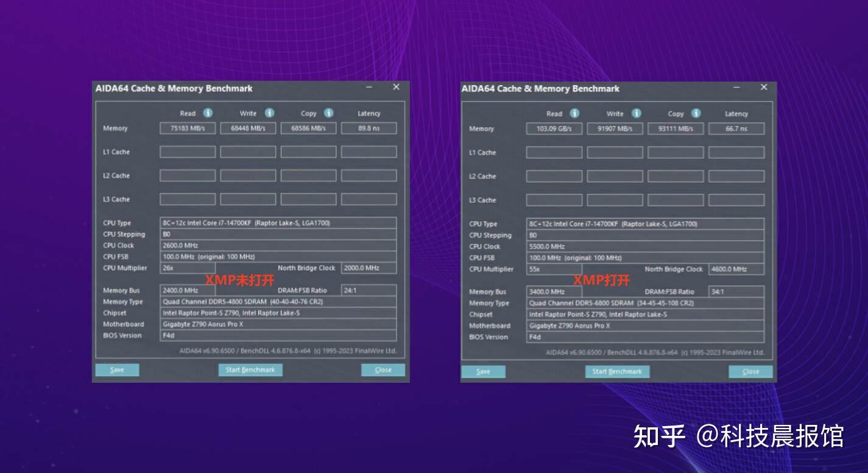The image size is (868, 473).
Task: Save results in the right AIDA64 window
Action: pos(483,371)
